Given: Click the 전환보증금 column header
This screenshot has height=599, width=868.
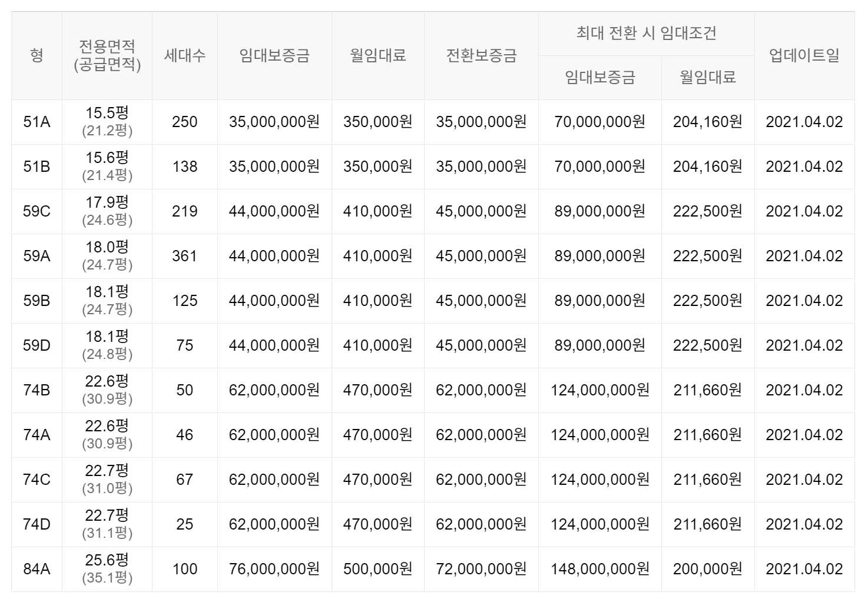Looking at the screenshot, I should point(481,55).
